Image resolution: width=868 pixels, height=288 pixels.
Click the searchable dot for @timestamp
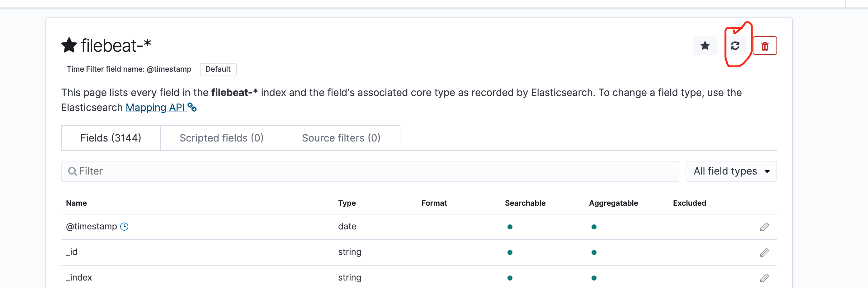coord(510,227)
